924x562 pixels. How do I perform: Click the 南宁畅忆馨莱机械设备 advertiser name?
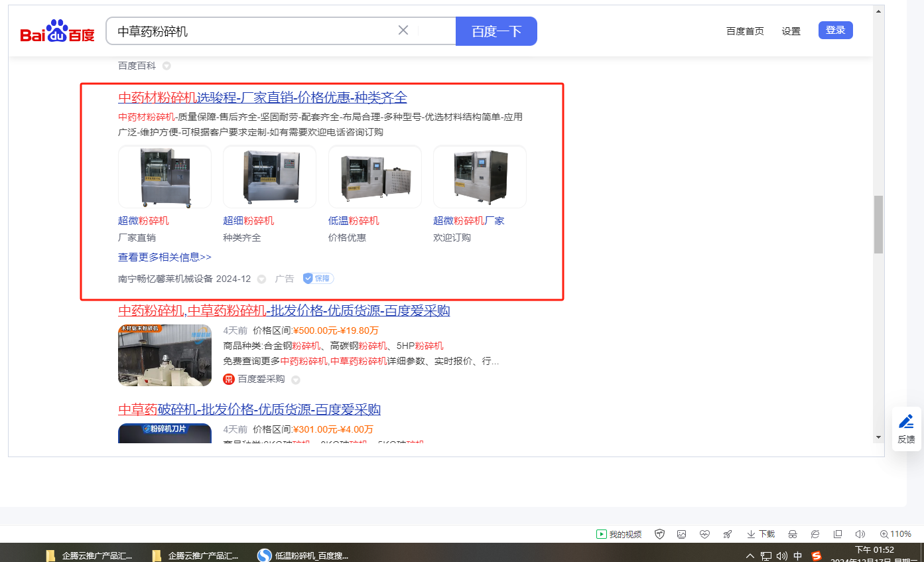pos(166,279)
